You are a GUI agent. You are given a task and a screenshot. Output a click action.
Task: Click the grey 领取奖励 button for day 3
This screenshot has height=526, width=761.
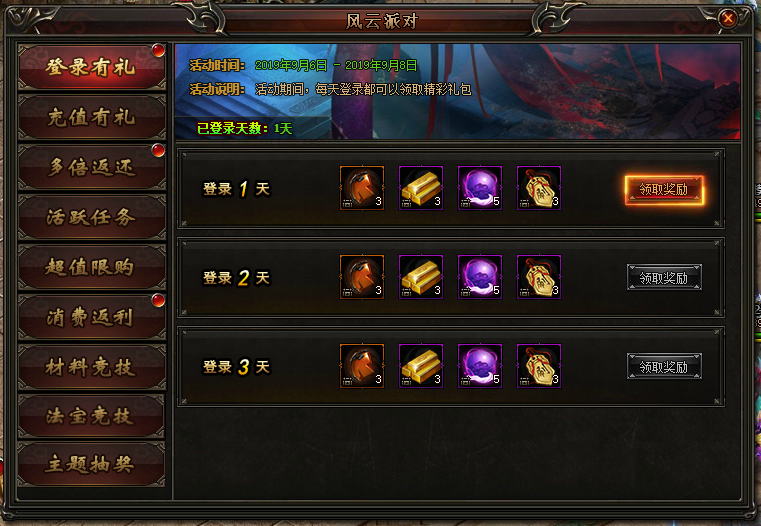[664, 366]
